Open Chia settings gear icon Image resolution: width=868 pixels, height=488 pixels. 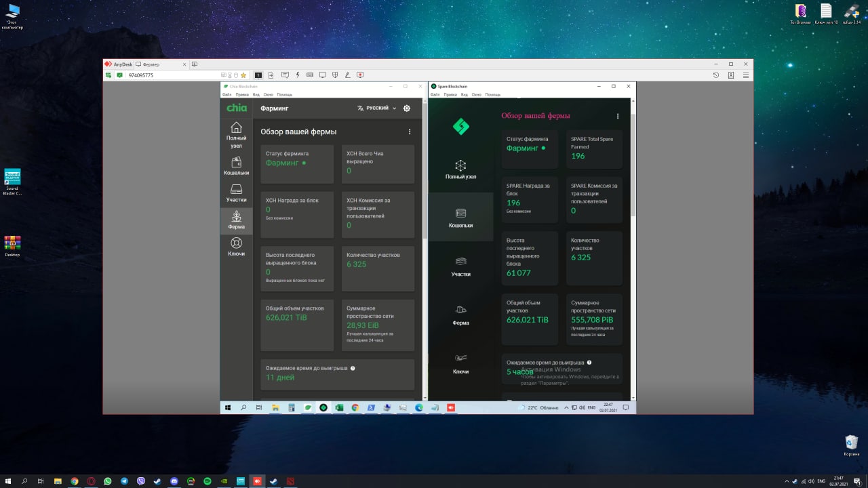pyautogui.click(x=407, y=108)
